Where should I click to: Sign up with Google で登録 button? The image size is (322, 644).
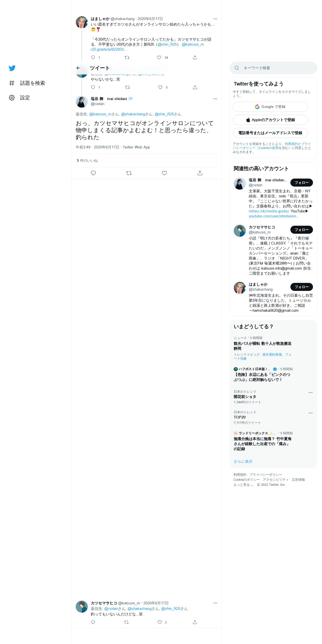270,107
